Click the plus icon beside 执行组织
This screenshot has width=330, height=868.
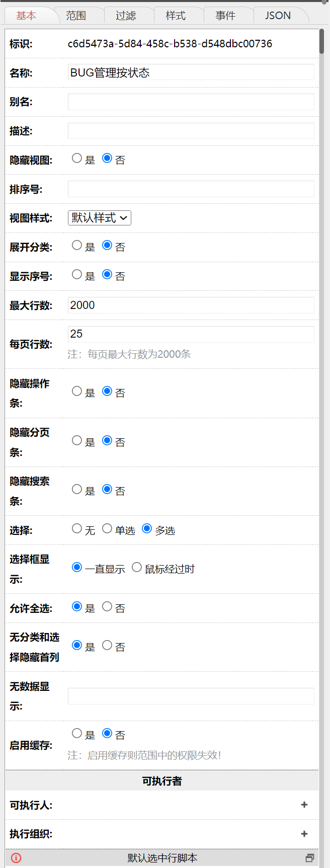[304, 834]
